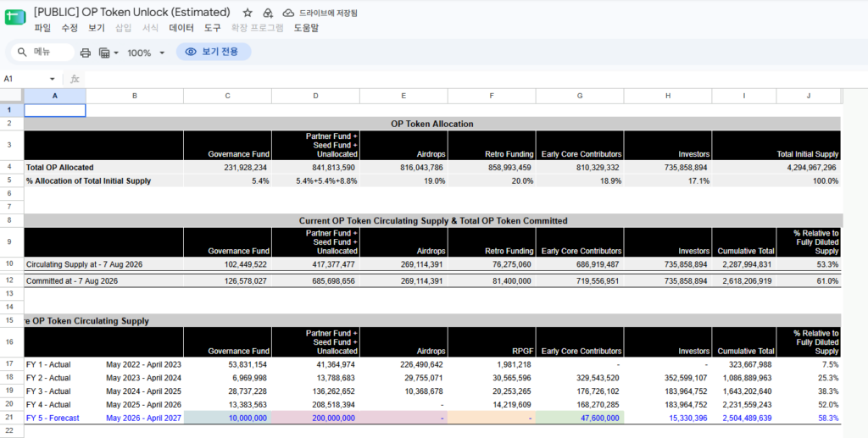The width and height of the screenshot is (868, 438).
Task: Click the add-to-Drive shortcut icon
Action: tap(268, 13)
